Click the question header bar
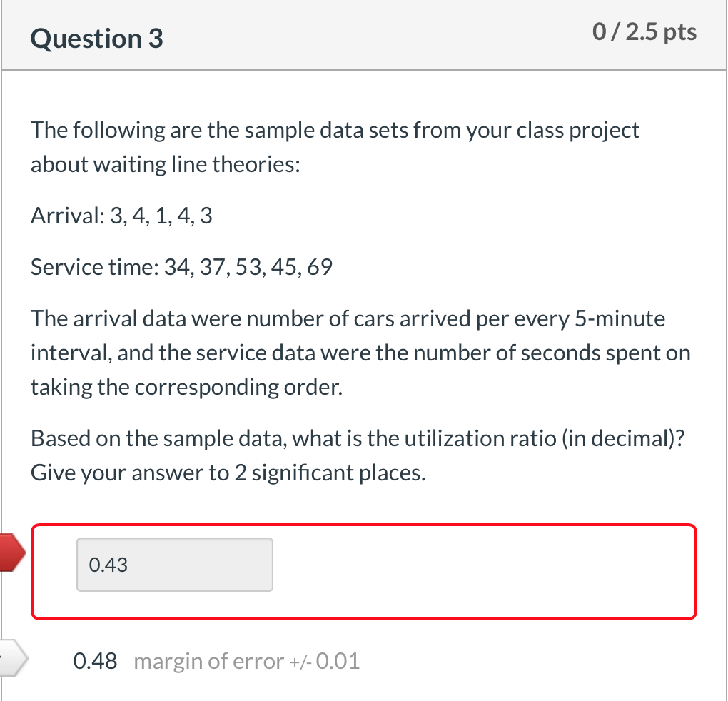The width and height of the screenshot is (728, 701). (364, 35)
